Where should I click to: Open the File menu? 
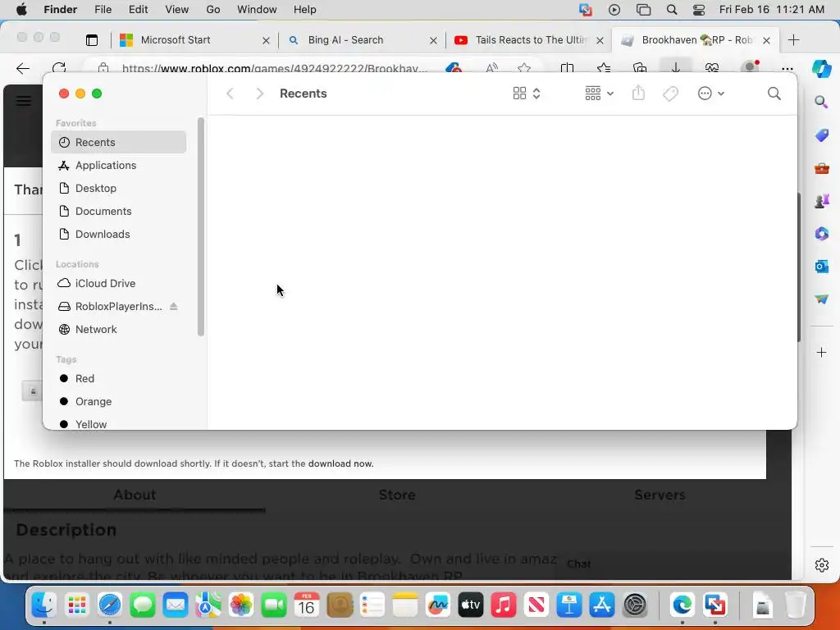click(x=103, y=10)
